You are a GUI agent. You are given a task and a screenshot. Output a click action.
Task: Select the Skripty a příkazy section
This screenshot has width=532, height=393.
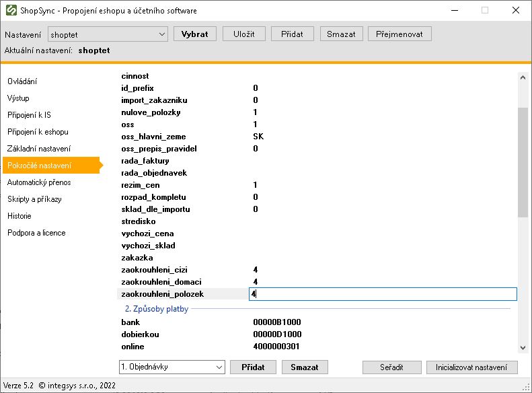coord(34,199)
